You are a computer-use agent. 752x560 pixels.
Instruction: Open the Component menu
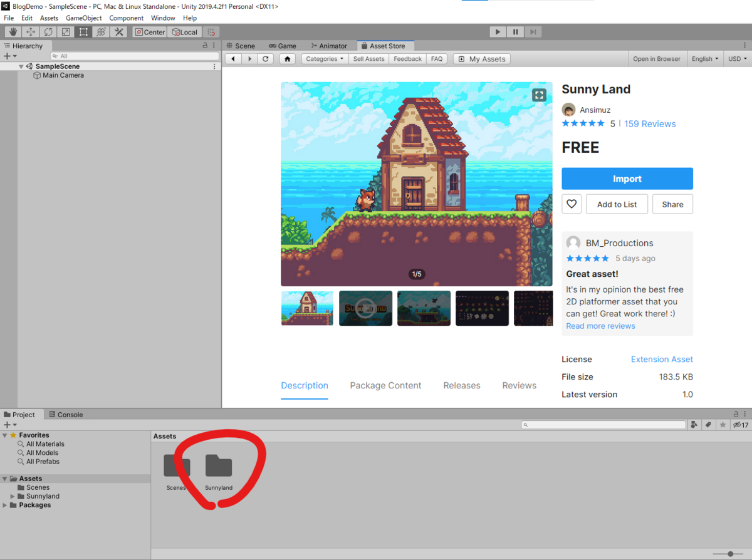click(126, 18)
